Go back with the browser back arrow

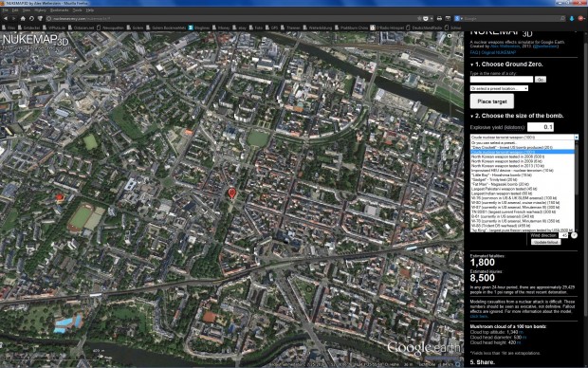pos(6,18)
